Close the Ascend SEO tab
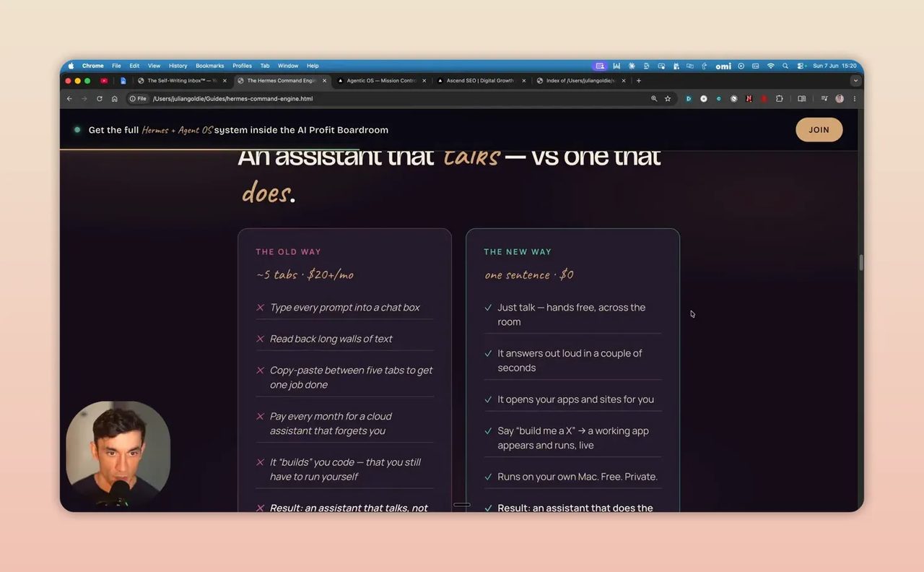The image size is (924, 572). 523,81
